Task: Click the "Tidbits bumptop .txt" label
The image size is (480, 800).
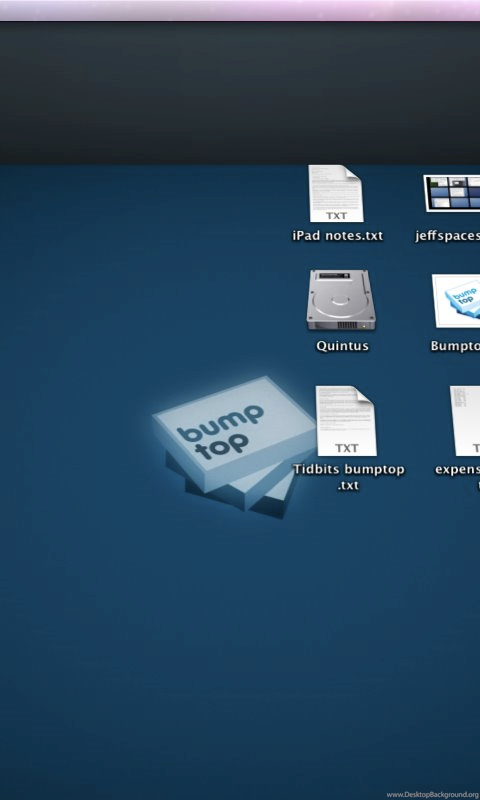Action: 349,477
